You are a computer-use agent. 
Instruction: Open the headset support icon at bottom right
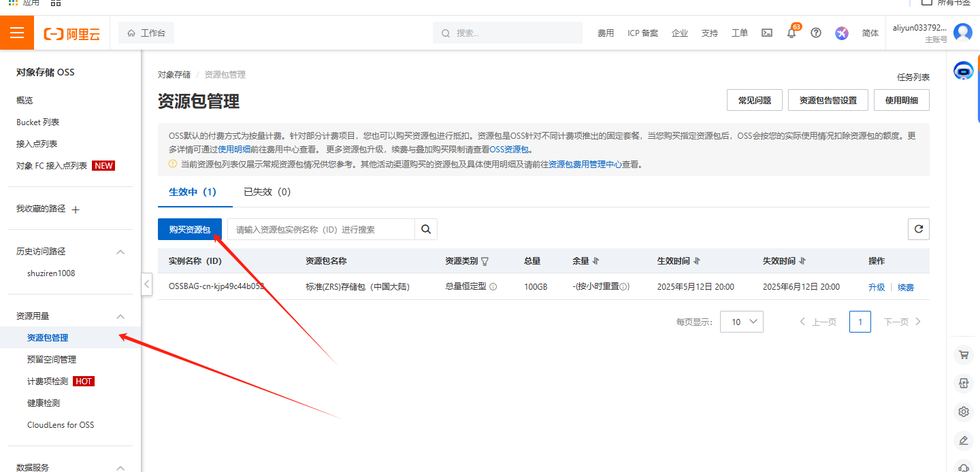tap(963, 467)
